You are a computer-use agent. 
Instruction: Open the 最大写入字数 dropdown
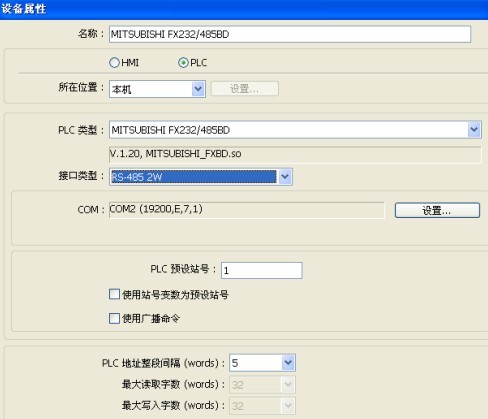(262, 406)
